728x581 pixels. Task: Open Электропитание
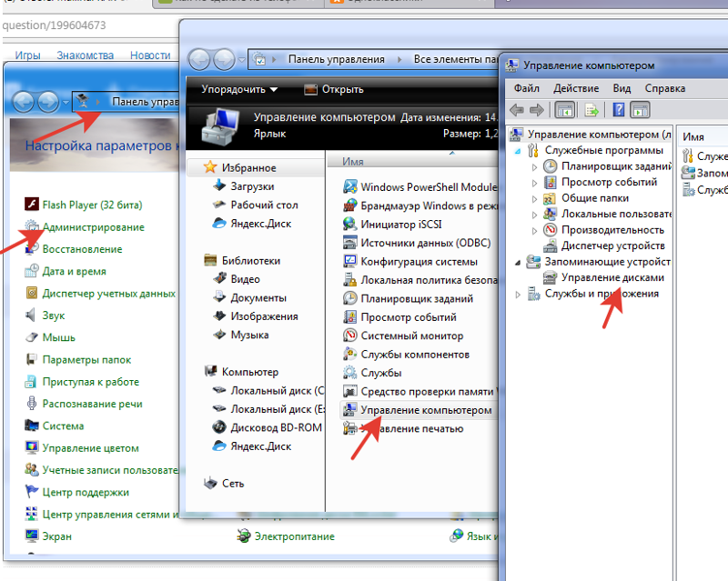[294, 536]
